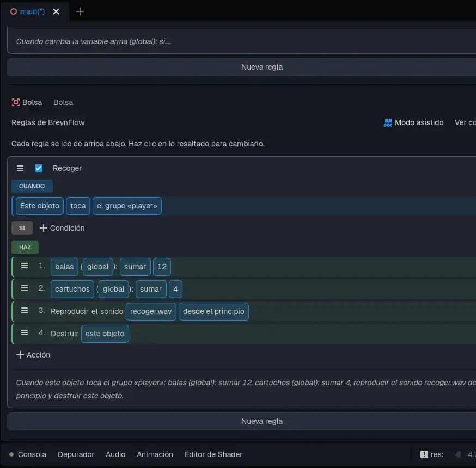This screenshot has width=476, height=468.
Task: Change the global scope of balas
Action: pyautogui.click(x=97, y=267)
